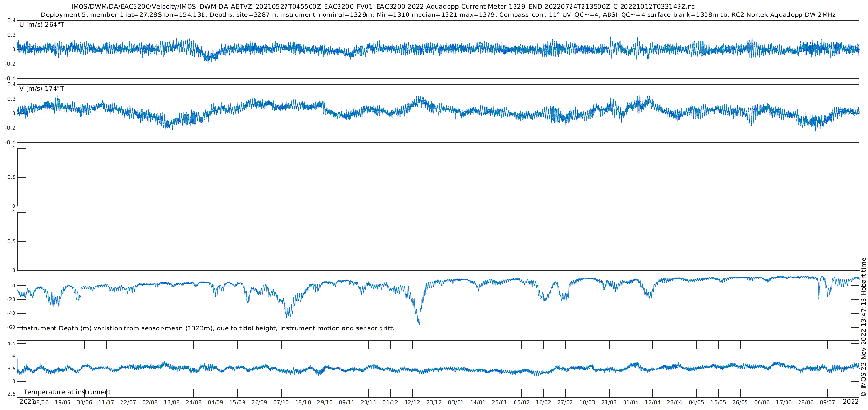Select the '12/04' date tick label
The height and width of the screenshot is (410, 868).
[652, 402]
